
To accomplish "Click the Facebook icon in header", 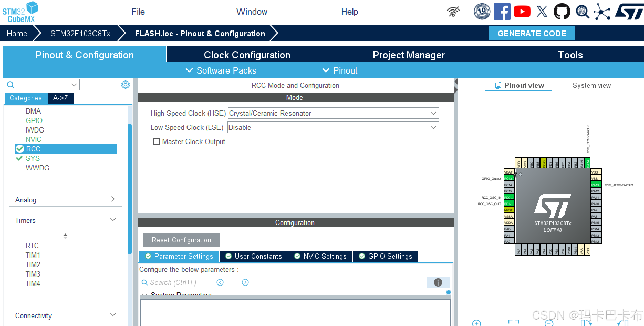I will [x=502, y=12].
